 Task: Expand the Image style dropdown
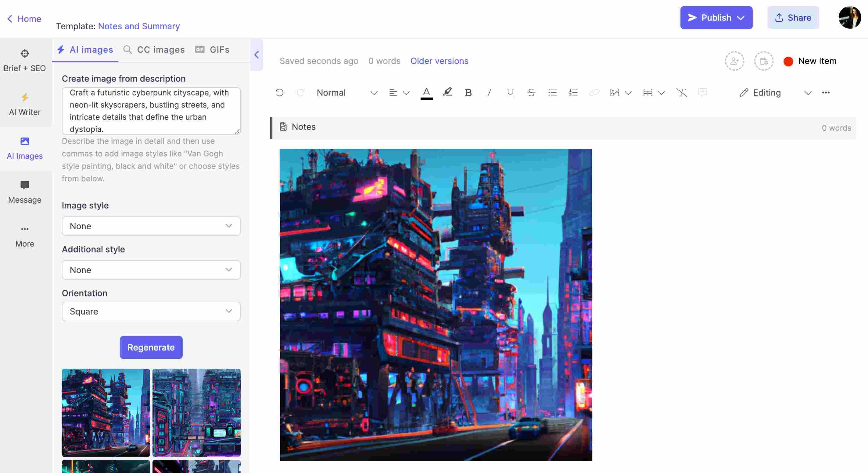point(151,226)
